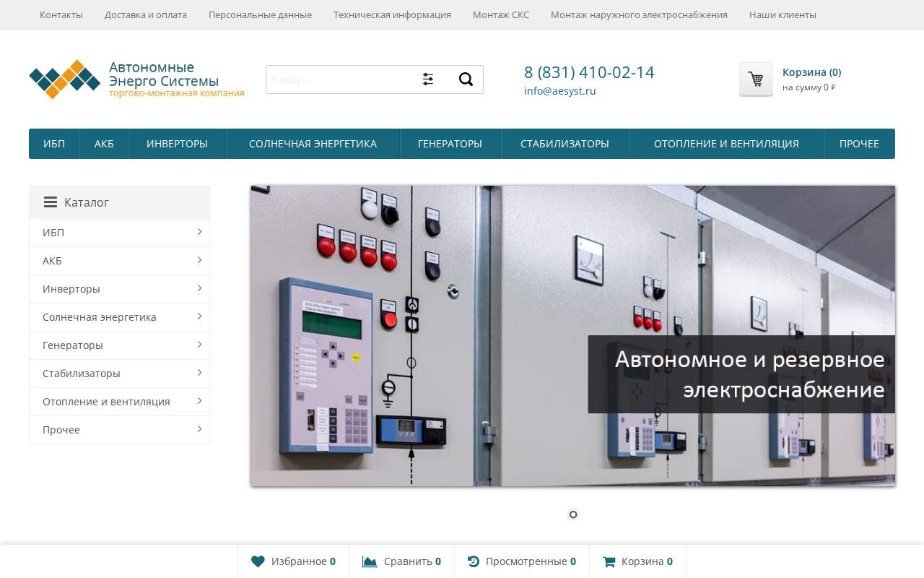Viewport: 924px width, 578px height.
Task: Open СОЛНЕЧНАЯ ЭНЕРГЕТИКА navigation menu
Action: [313, 144]
